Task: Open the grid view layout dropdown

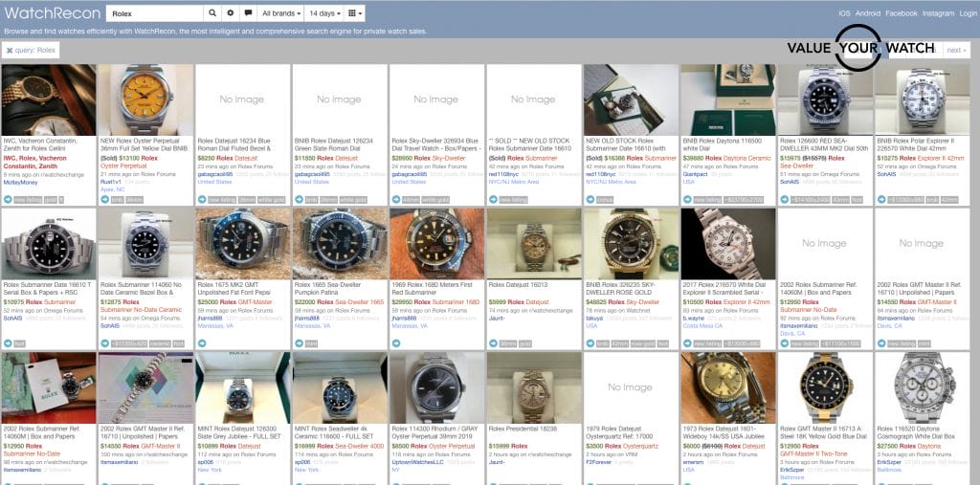Action: coord(355,14)
